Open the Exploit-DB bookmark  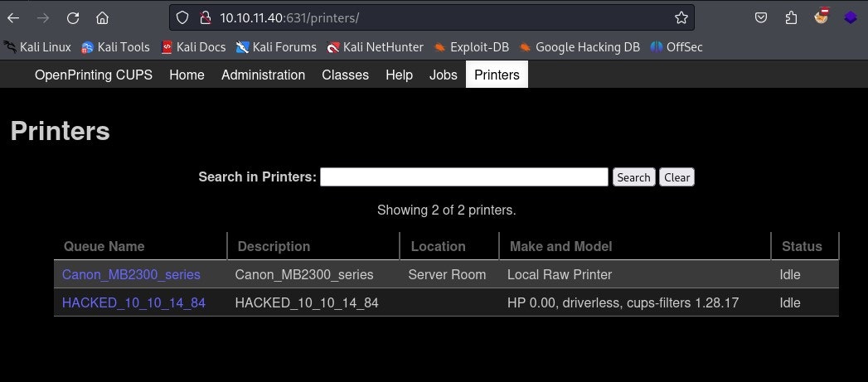coord(471,47)
